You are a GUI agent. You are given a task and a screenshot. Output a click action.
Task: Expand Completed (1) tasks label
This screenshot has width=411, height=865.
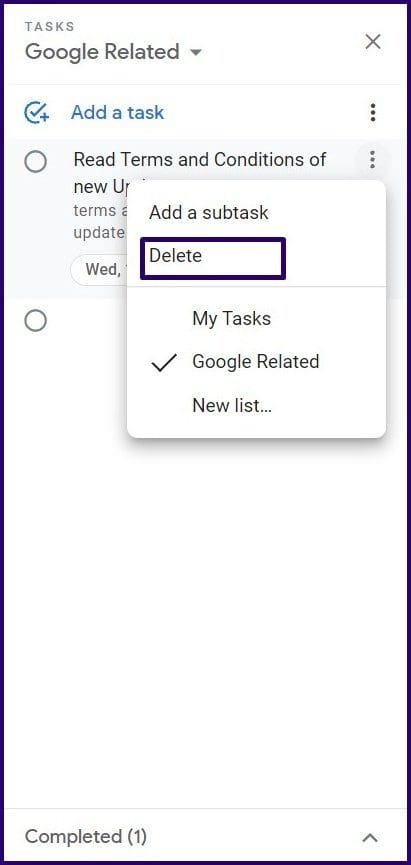point(86,837)
